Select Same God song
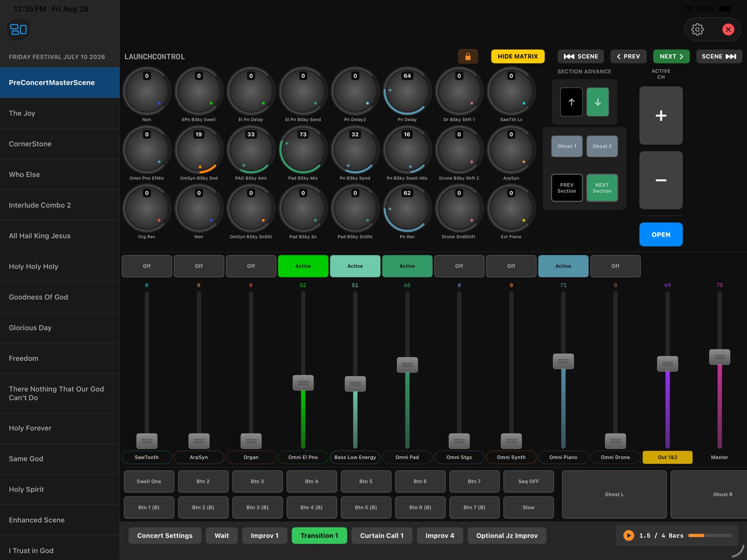The height and width of the screenshot is (560, 747). coord(60,459)
